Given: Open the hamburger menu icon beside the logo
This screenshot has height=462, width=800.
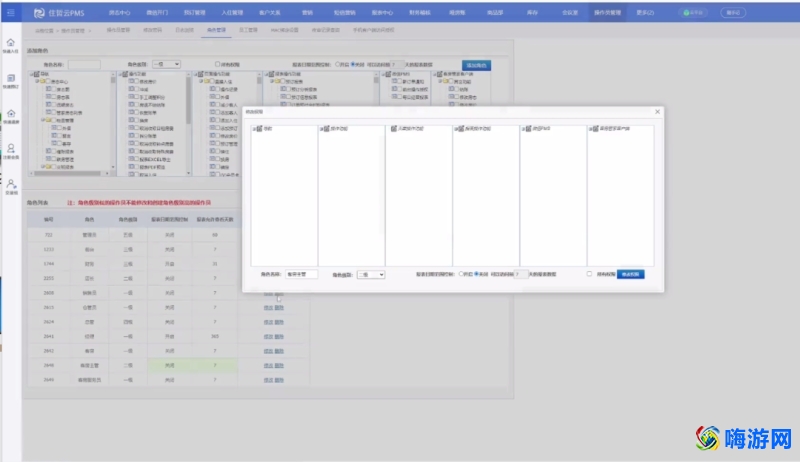Looking at the screenshot, I should 11,12.
